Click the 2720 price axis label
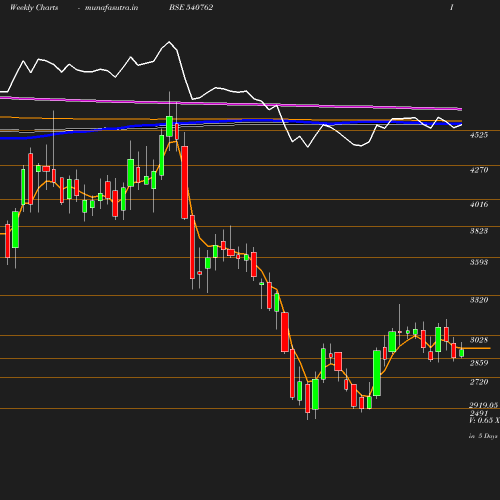 pos(479,382)
